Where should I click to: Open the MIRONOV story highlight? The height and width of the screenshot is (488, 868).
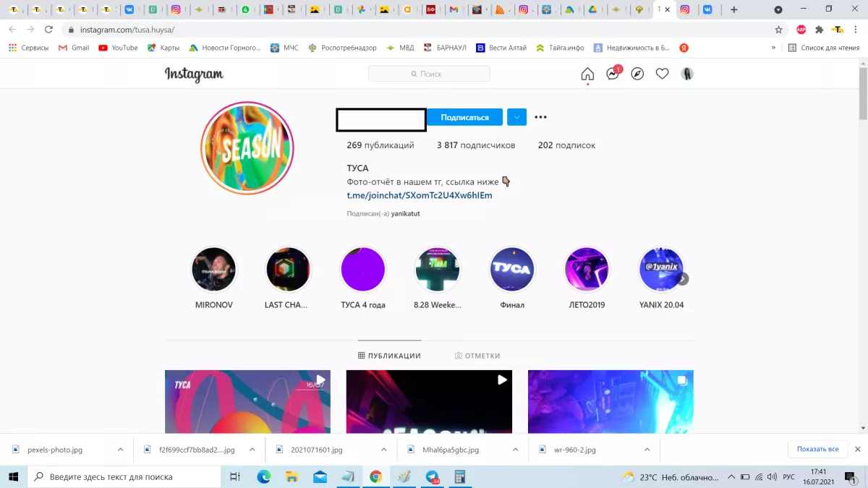coord(214,278)
